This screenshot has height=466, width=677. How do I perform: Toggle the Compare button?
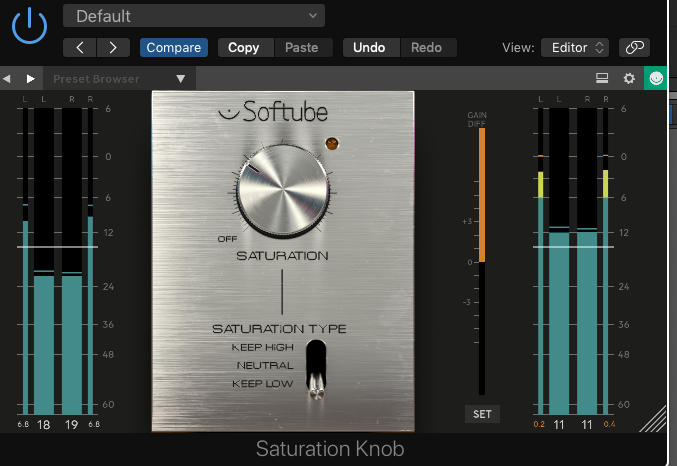point(174,48)
